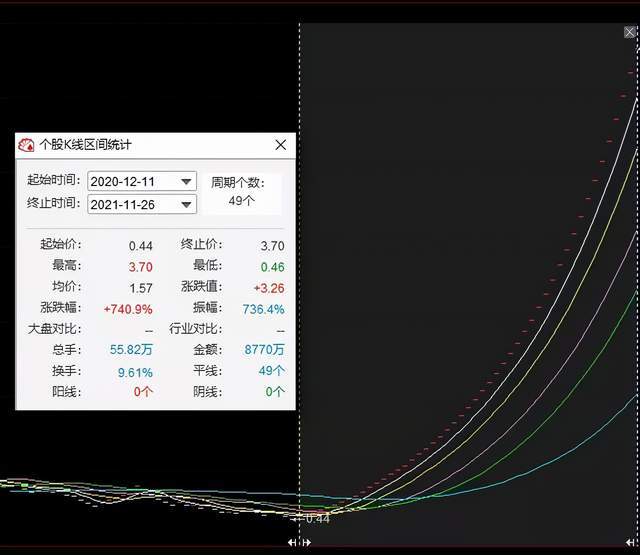640x555 pixels.
Task: Click the 2020-12-11 start date field
Action: 142,181
